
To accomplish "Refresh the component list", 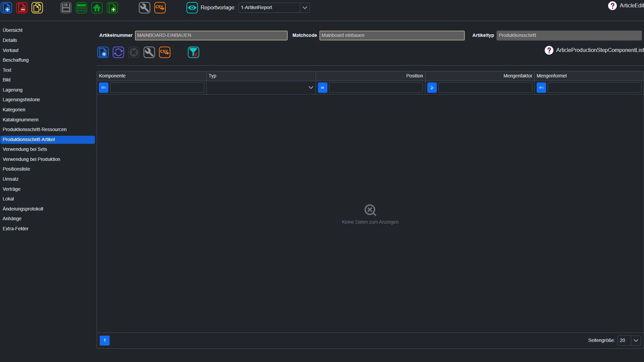I will pos(118,52).
